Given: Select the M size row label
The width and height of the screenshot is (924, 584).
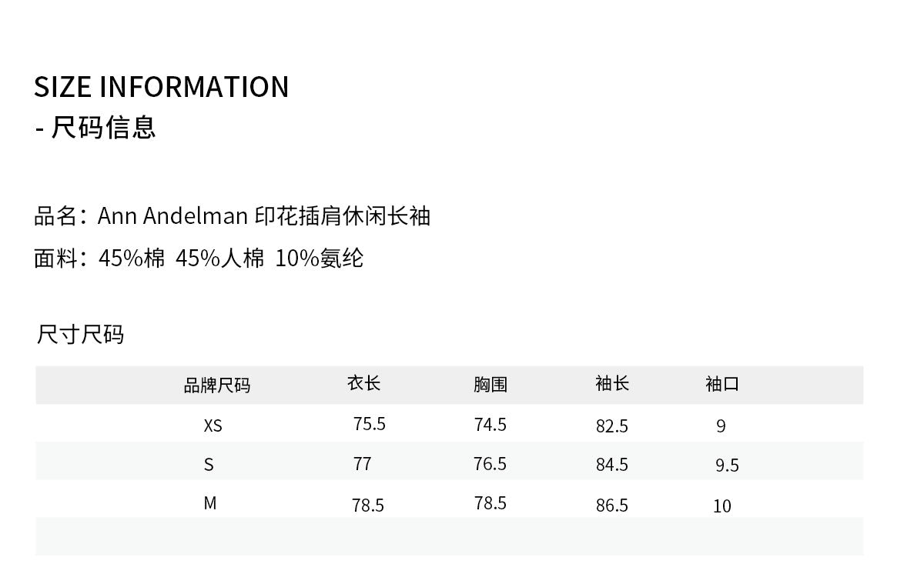Looking at the screenshot, I should pyautogui.click(x=210, y=503).
